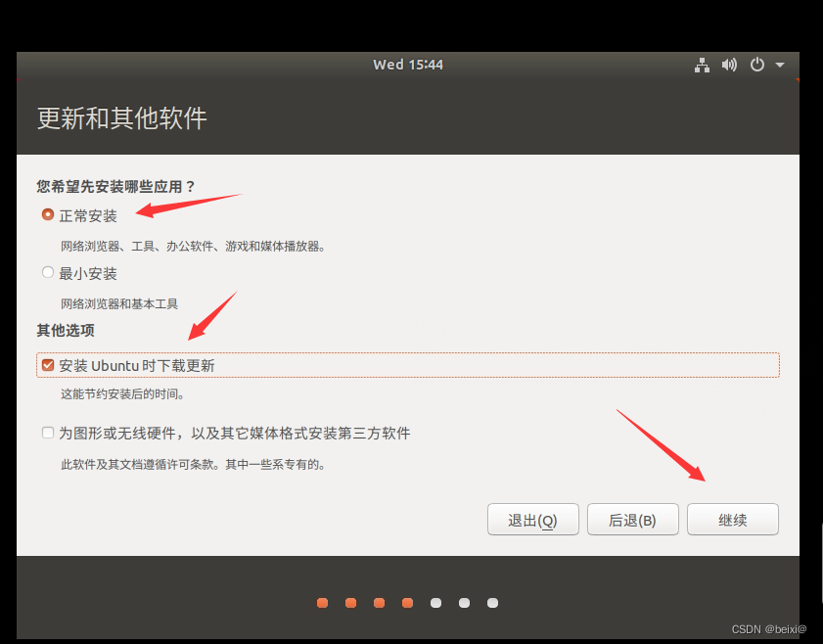Click the 继续 button
The height and width of the screenshot is (644, 823).
733,520
